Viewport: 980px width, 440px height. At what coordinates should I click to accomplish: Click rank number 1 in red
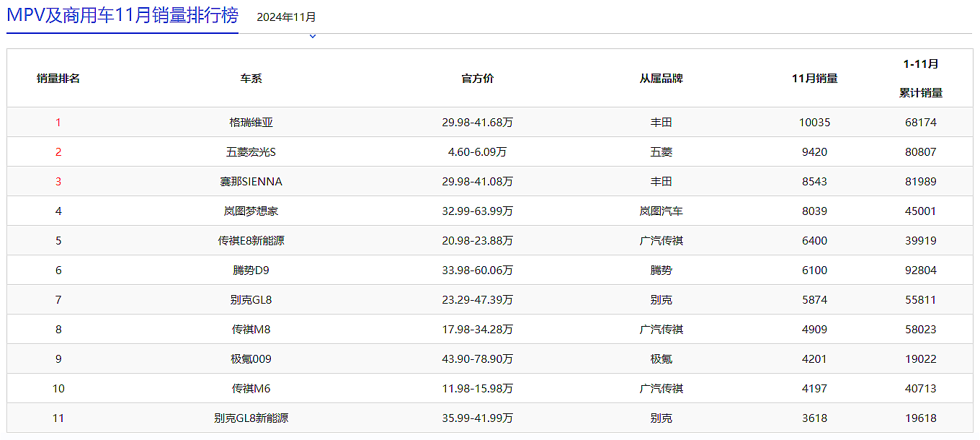click(x=58, y=123)
